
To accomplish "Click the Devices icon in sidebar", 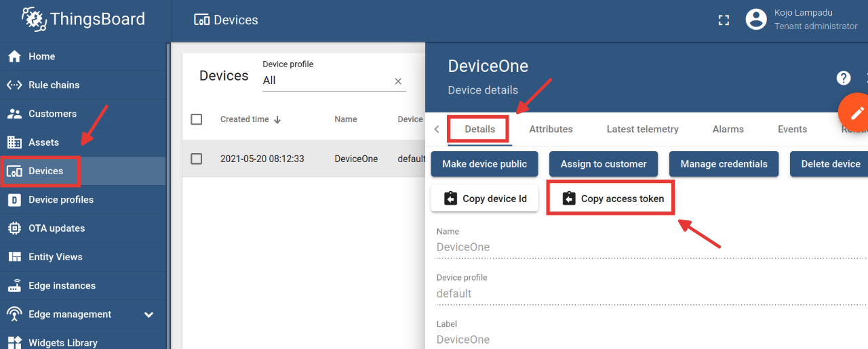I will point(14,171).
